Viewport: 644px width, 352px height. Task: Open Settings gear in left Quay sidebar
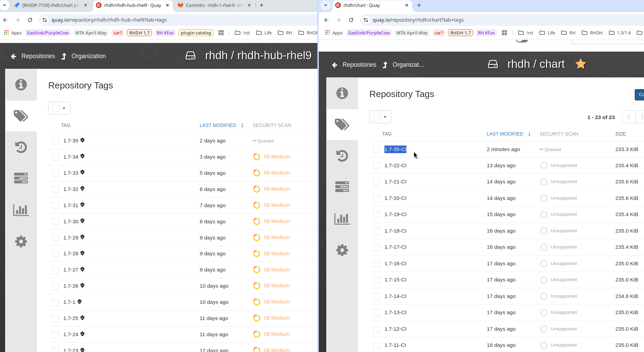(x=21, y=242)
